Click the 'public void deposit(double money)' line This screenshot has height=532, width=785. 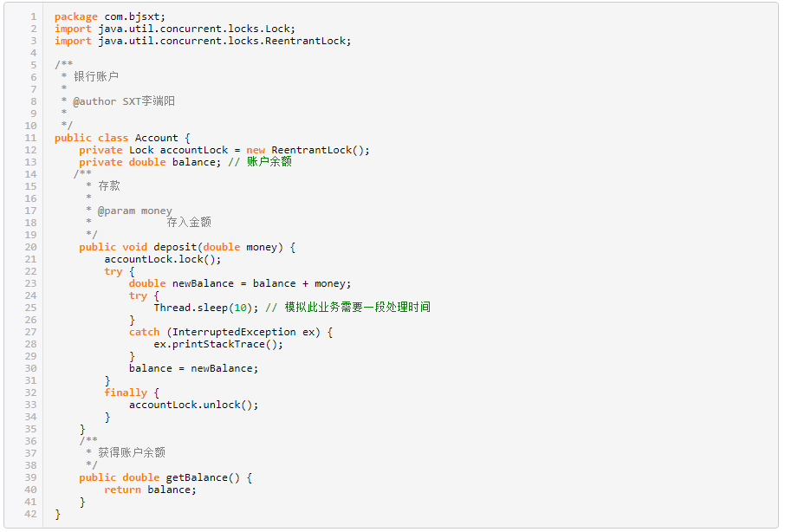point(187,247)
